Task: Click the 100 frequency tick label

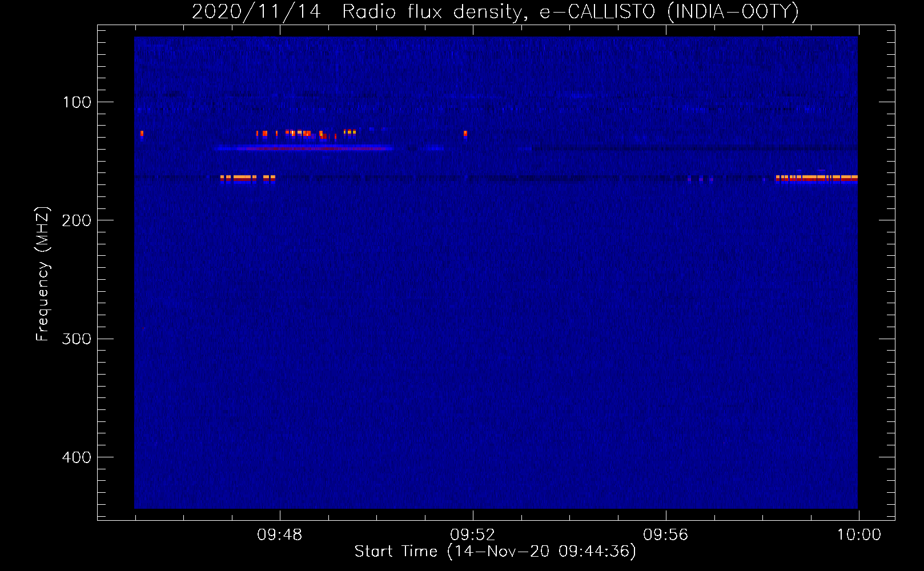Action: (x=77, y=102)
